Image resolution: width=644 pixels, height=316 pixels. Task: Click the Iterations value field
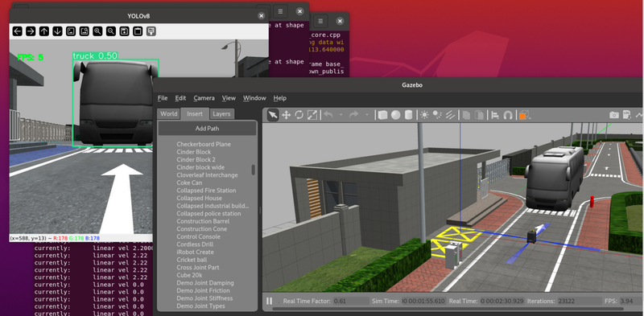pos(579,301)
